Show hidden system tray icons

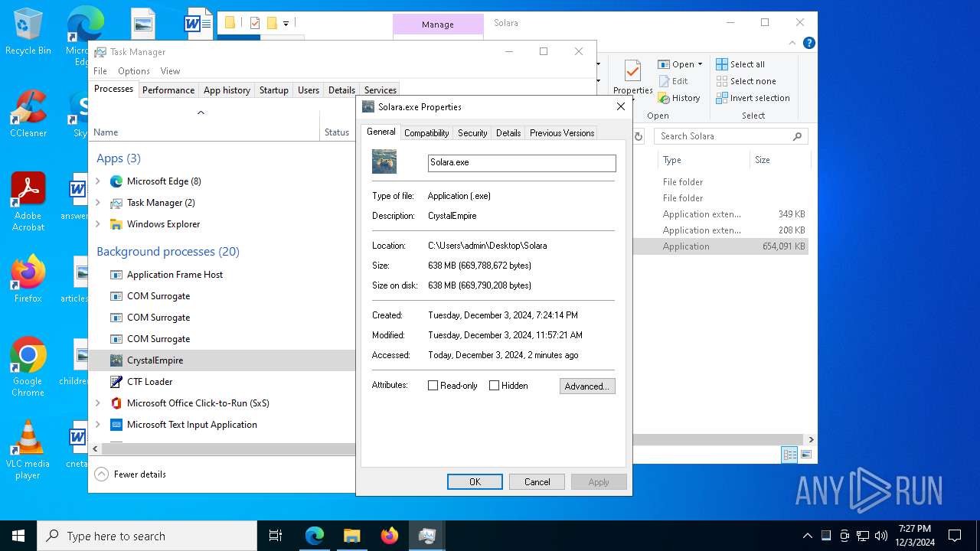(x=807, y=536)
